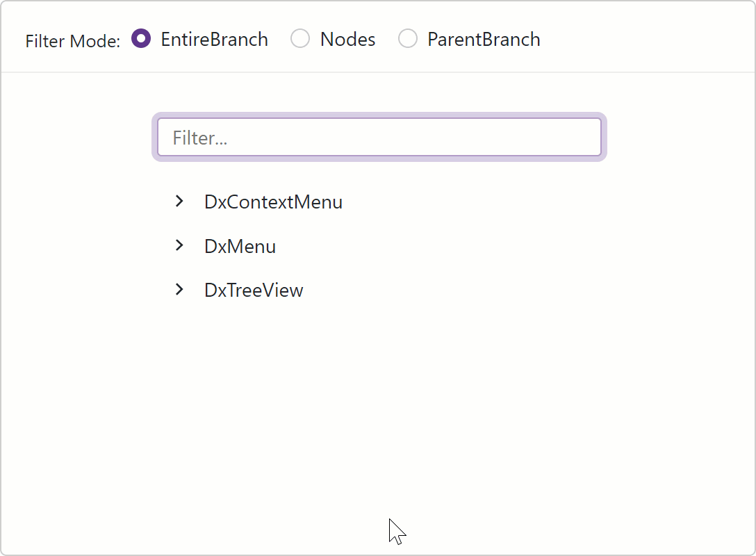
Task: Click the Nodes radio circle icon
Action: 300,38
